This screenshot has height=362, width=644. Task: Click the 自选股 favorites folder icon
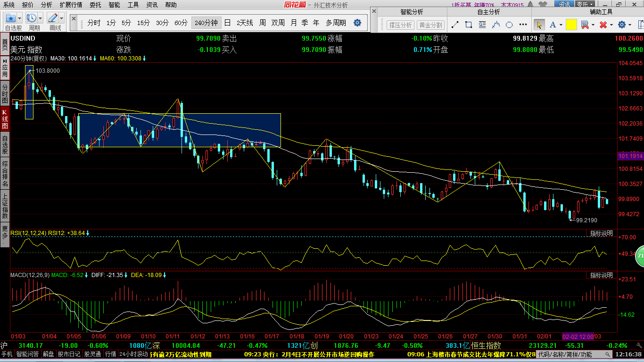[10, 18]
